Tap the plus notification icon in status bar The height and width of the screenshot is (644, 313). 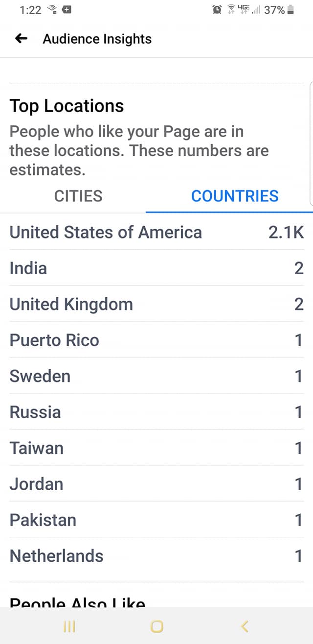[67, 10]
